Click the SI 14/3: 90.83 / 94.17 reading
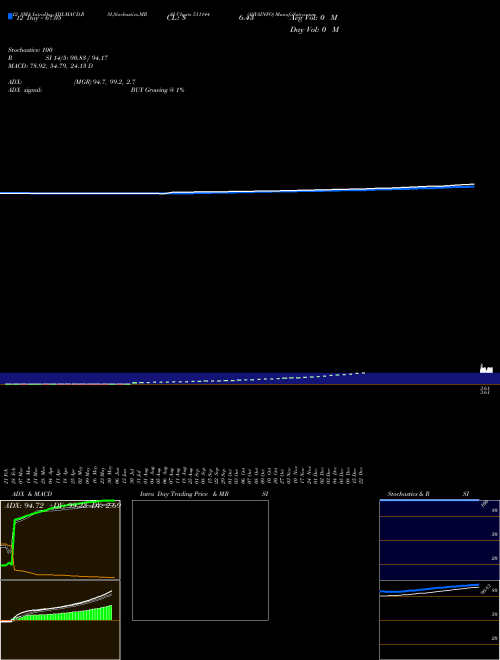Viewport: 500px width, 660px height. (x=77, y=58)
